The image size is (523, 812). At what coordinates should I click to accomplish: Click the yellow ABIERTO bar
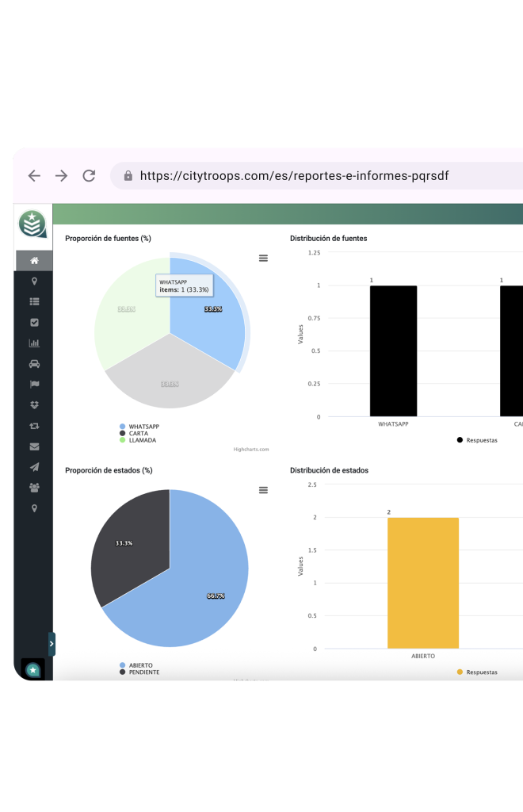tap(423, 583)
